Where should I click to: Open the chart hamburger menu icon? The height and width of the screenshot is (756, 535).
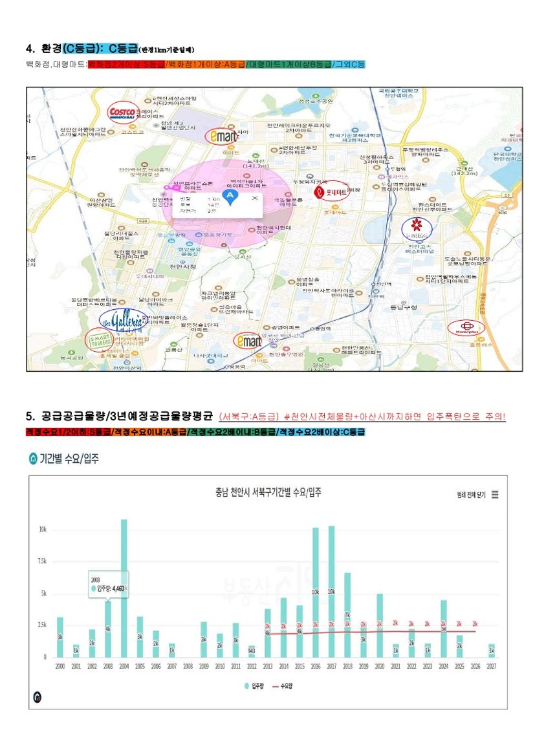point(495,495)
